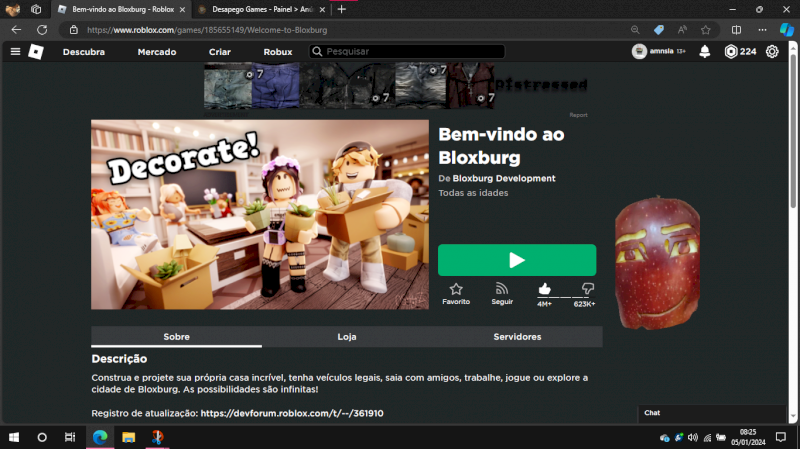View site information lock icon
This screenshot has width=800, height=449.
[x=74, y=30]
